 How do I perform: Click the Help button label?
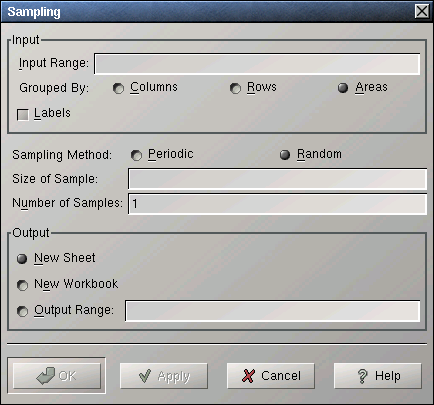388,376
